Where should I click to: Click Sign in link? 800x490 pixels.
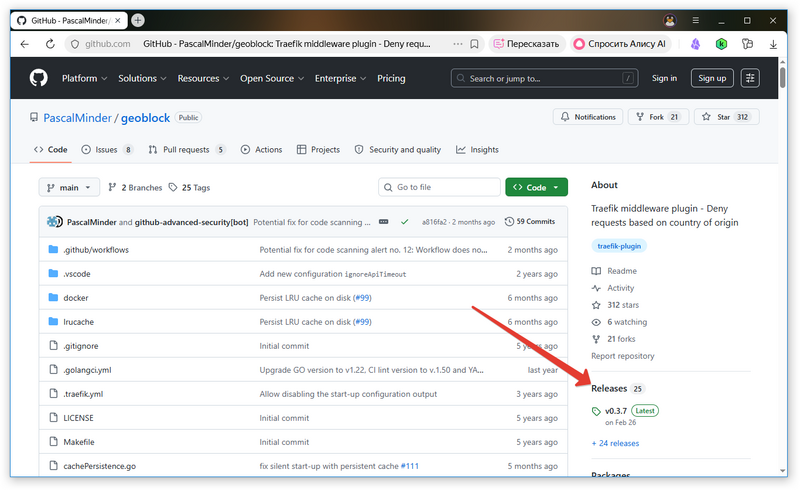pyautogui.click(x=664, y=78)
